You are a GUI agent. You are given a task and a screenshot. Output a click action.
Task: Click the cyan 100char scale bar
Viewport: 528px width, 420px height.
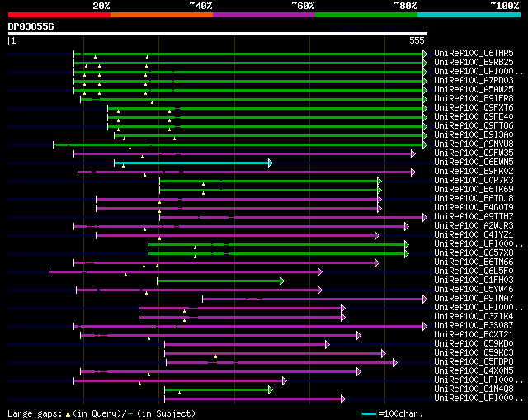tap(369, 413)
